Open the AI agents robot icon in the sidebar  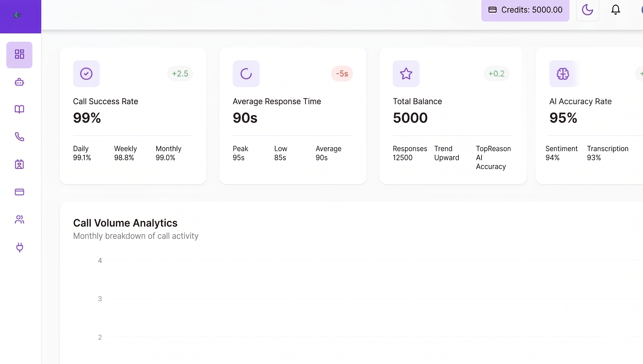19,82
